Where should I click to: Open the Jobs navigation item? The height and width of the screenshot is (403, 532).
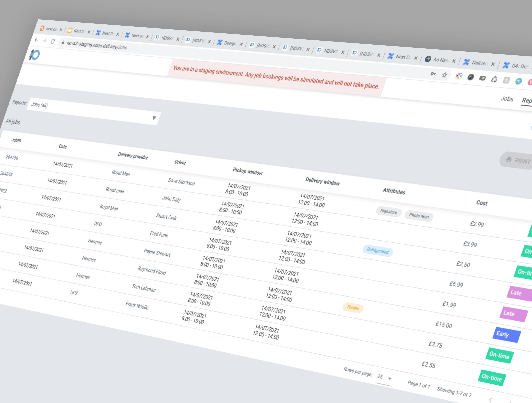507,99
